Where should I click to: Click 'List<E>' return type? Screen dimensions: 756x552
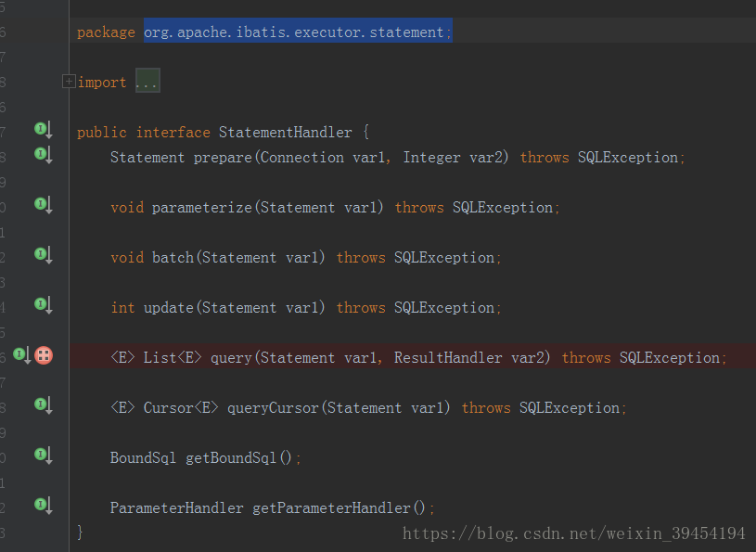[x=173, y=358]
